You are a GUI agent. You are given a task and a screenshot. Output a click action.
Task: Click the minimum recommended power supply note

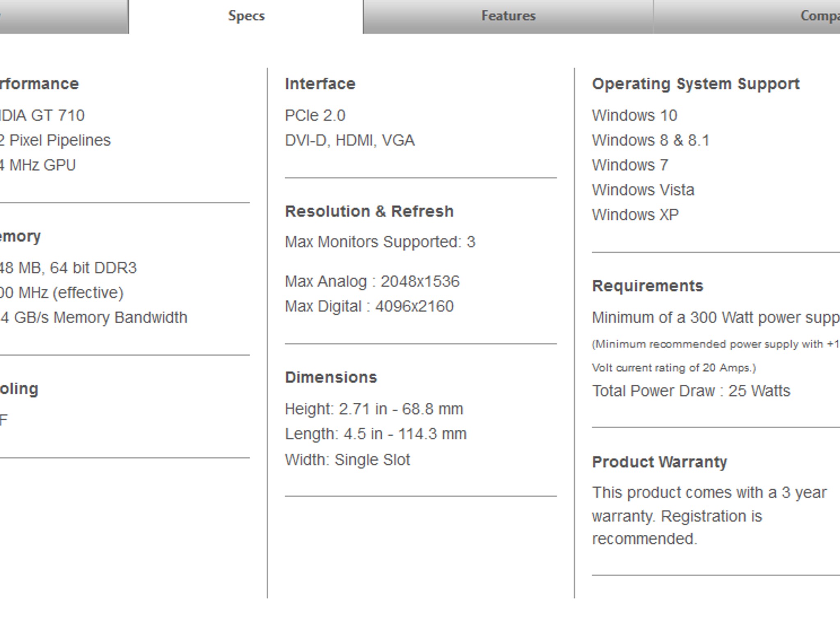pos(716,344)
